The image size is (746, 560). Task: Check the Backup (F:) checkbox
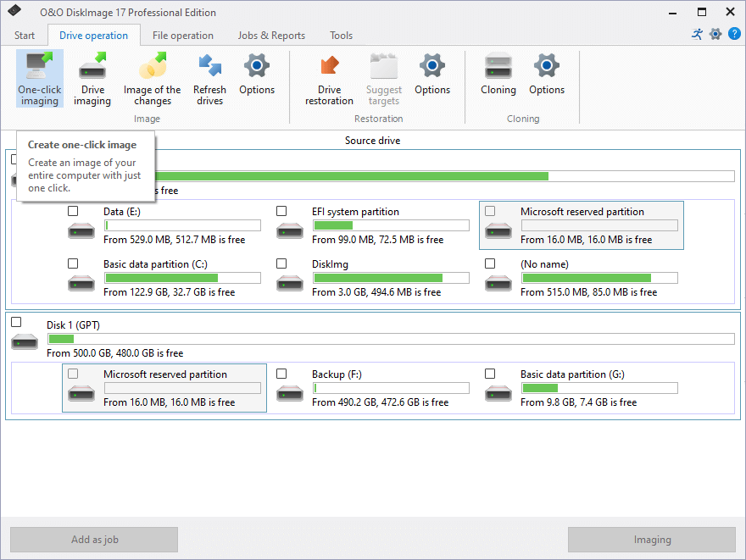(x=281, y=374)
